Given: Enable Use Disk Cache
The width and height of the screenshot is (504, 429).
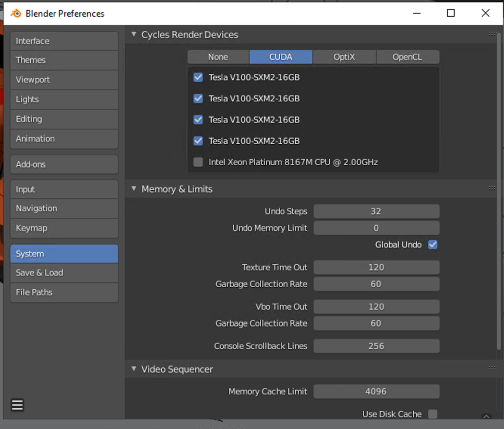Looking at the screenshot, I should pos(432,414).
